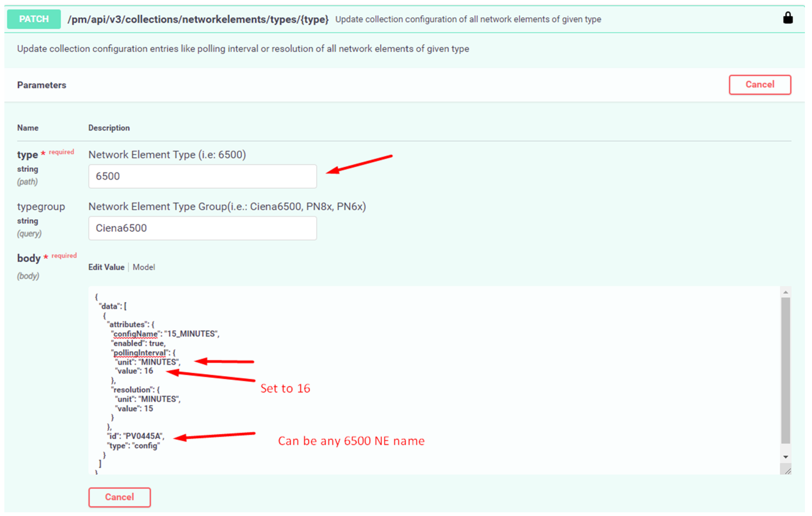Click the Parameters section heading

click(x=41, y=85)
